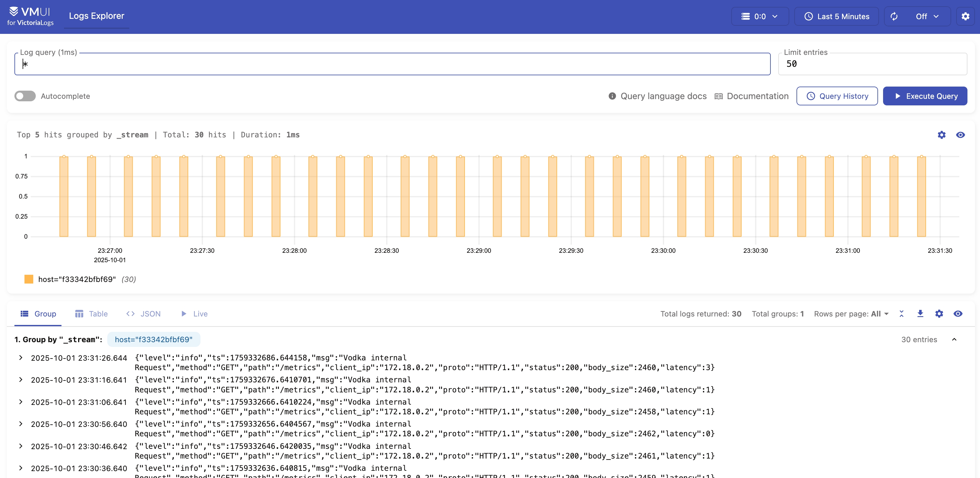Viewport: 980px width, 478px height.
Task: Open the Query History button
Action: 837,96
